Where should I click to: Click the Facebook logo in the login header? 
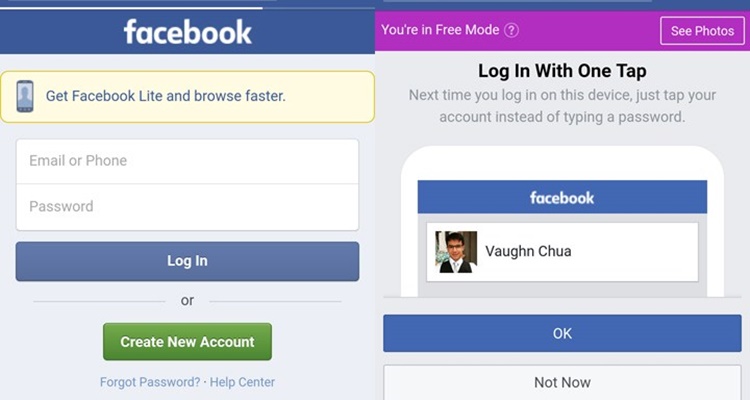[x=187, y=31]
